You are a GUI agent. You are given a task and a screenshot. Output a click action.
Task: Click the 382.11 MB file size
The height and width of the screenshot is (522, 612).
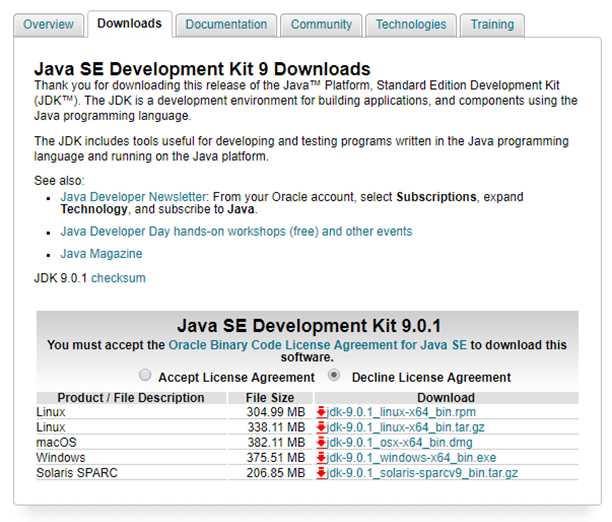[276, 442]
